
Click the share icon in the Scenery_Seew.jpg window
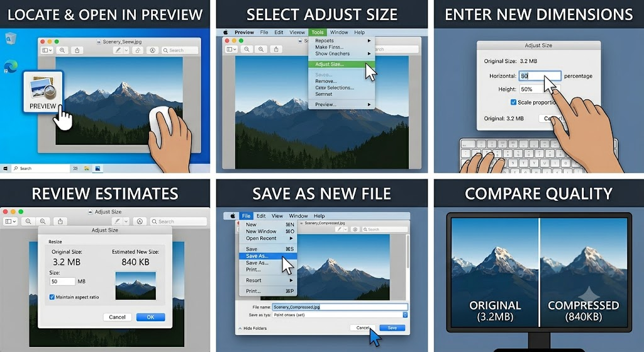77,50
